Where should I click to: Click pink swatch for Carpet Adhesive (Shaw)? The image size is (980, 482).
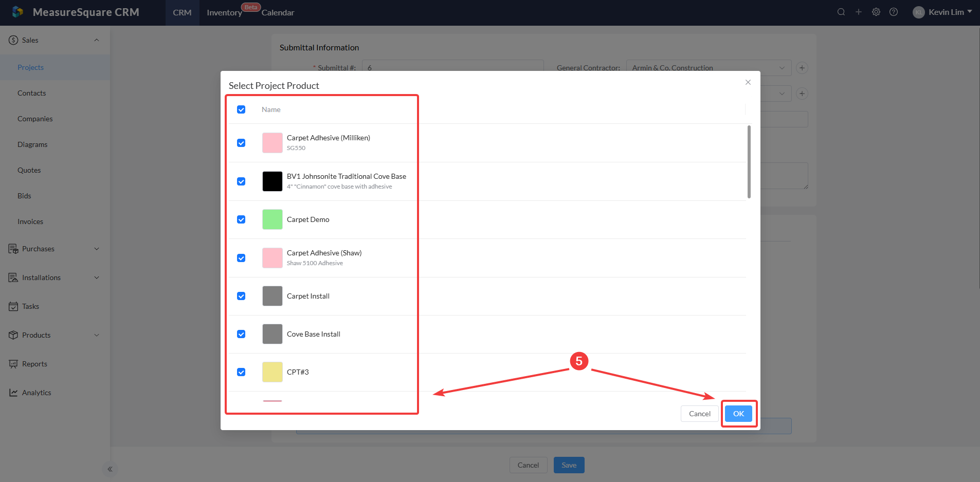273,258
